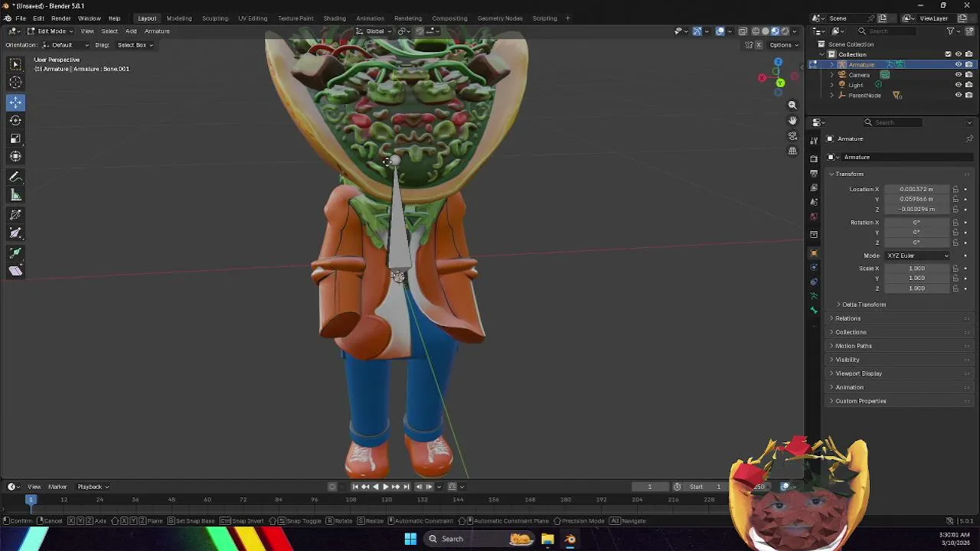
Task: Select the Annotate tool
Action: click(x=15, y=177)
